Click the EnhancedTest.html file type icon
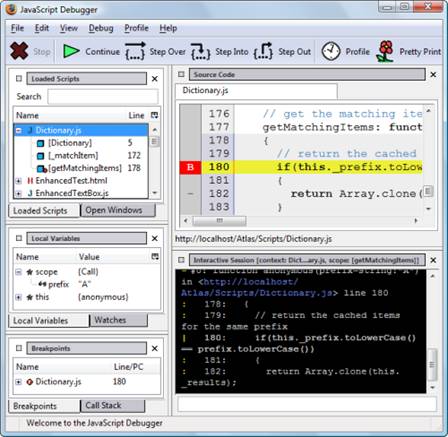 point(30,181)
